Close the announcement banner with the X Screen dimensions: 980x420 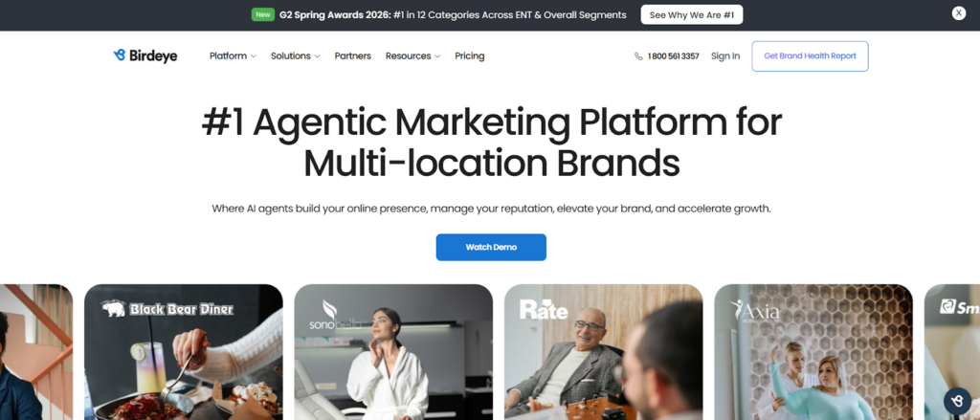[958, 13]
